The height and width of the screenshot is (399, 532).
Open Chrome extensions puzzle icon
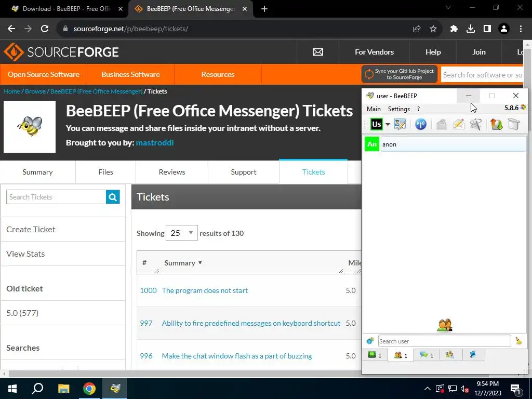coord(454,29)
